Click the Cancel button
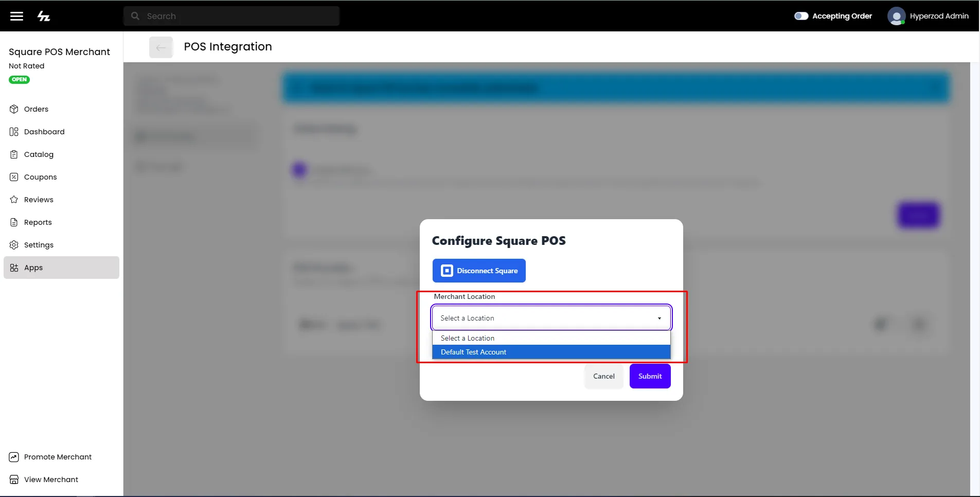980x497 pixels. [604, 376]
